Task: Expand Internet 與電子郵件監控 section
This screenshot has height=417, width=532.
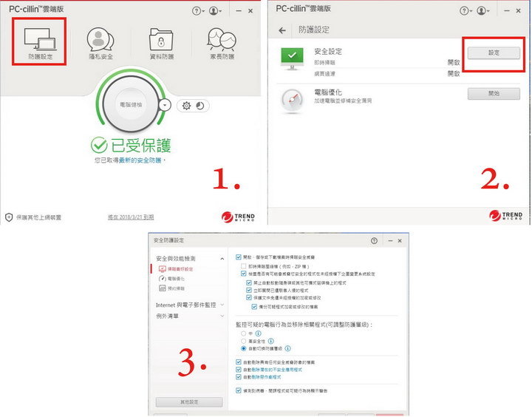Action: pos(222,305)
